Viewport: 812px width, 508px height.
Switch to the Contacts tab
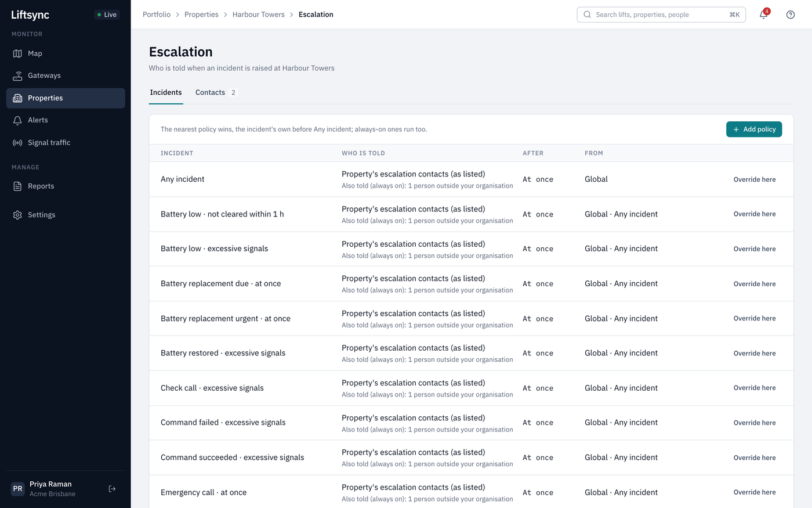(x=216, y=92)
